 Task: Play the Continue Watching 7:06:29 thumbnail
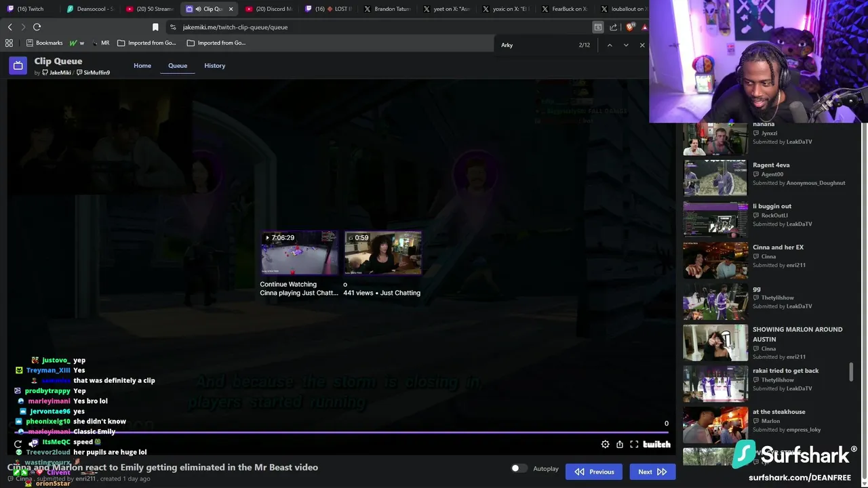[299, 253]
